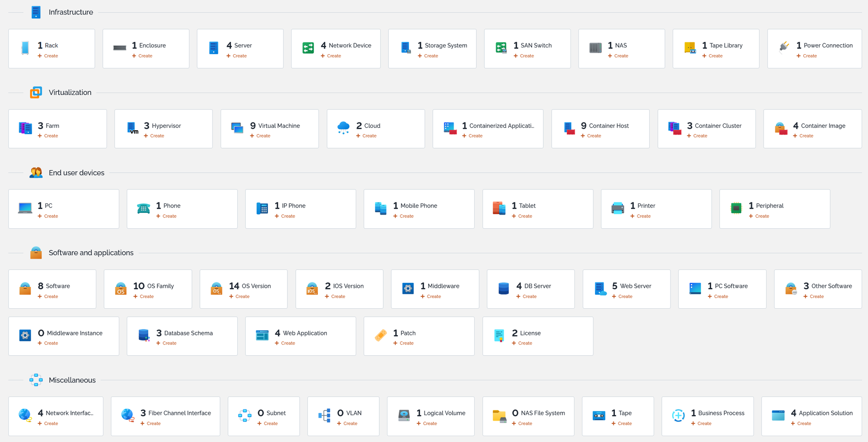The height and width of the screenshot is (442, 868).
Task: Click the Power Connection plug icon
Action: [x=784, y=47]
